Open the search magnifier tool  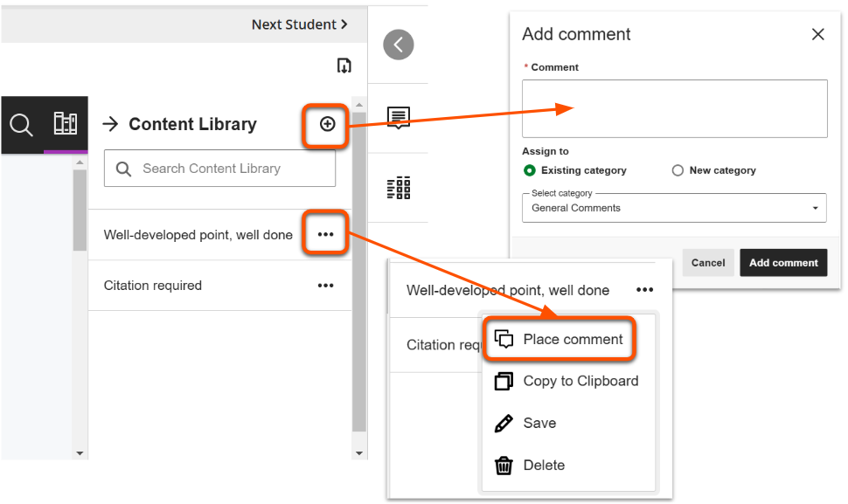(x=22, y=125)
